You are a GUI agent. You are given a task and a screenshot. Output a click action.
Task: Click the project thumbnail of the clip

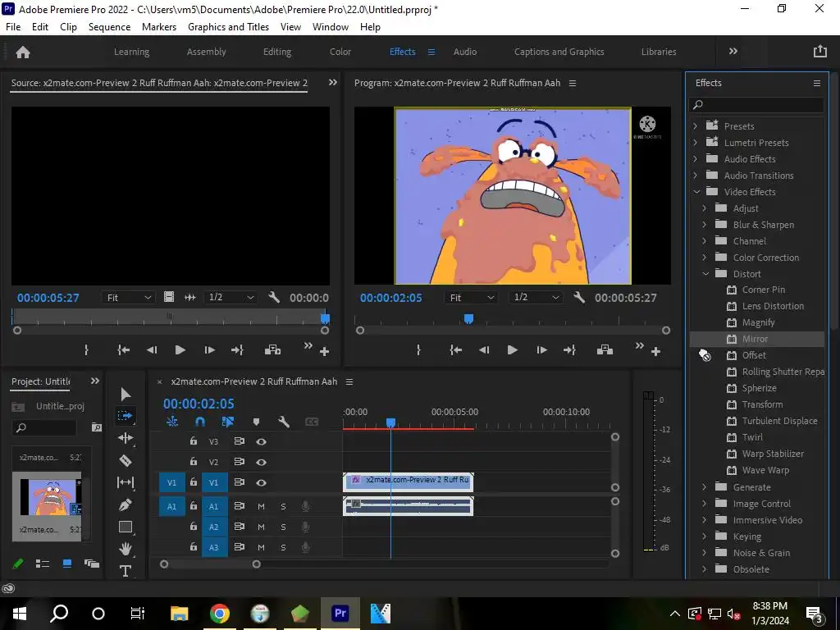click(x=50, y=497)
